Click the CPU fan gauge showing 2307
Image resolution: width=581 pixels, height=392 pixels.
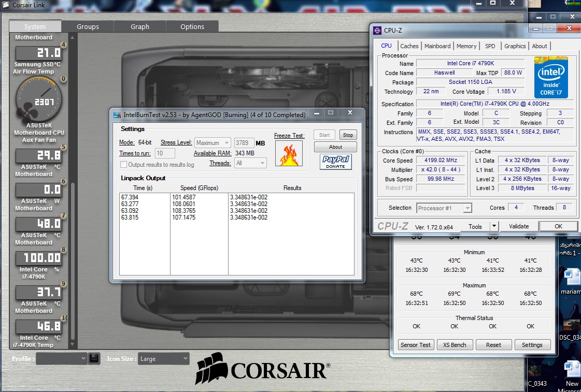(38, 98)
